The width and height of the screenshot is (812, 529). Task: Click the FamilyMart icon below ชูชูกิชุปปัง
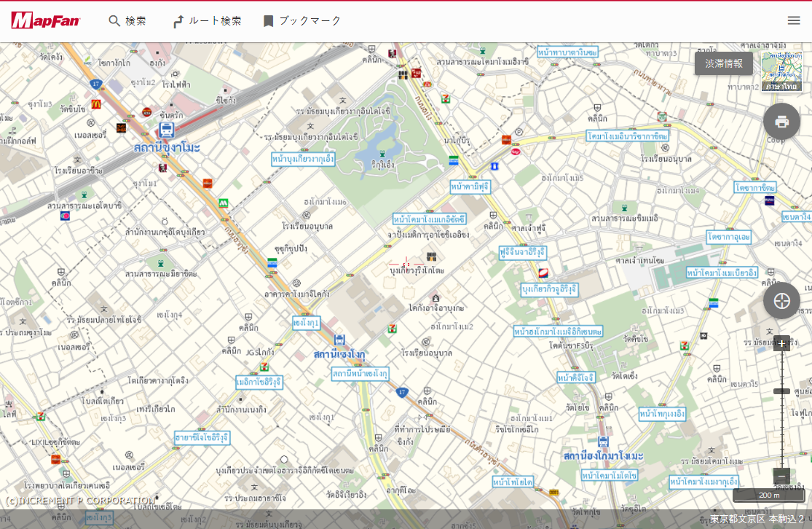pos(272,263)
